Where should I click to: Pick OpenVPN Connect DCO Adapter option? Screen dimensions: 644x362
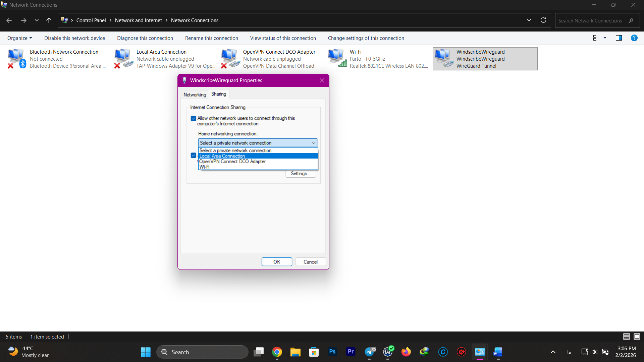coord(232,162)
